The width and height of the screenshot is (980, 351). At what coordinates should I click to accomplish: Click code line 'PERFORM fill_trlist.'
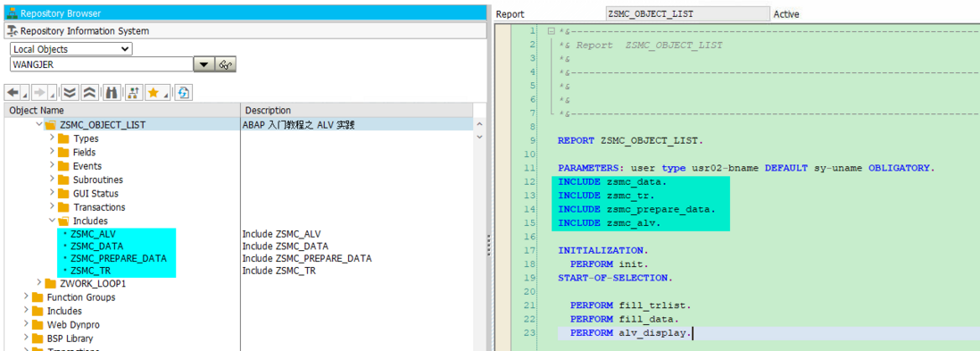[x=630, y=306]
